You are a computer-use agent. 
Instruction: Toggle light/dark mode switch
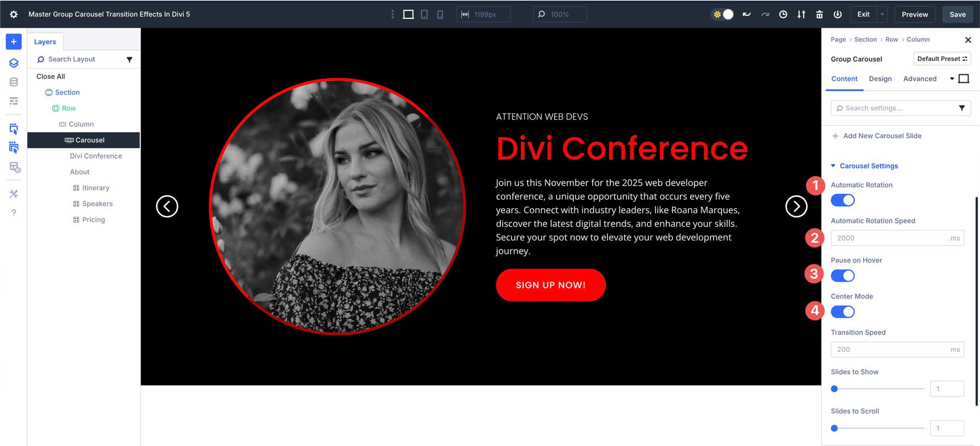click(723, 14)
